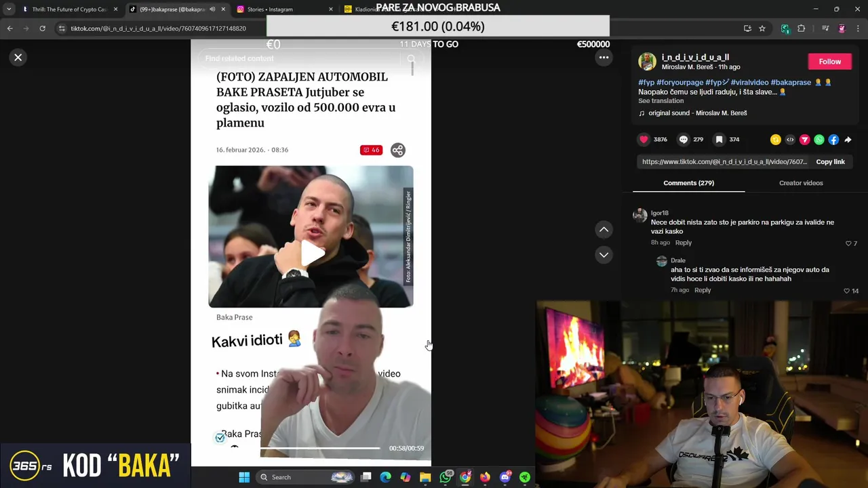
Task: Open File Explorer from taskbar
Action: pos(425,477)
